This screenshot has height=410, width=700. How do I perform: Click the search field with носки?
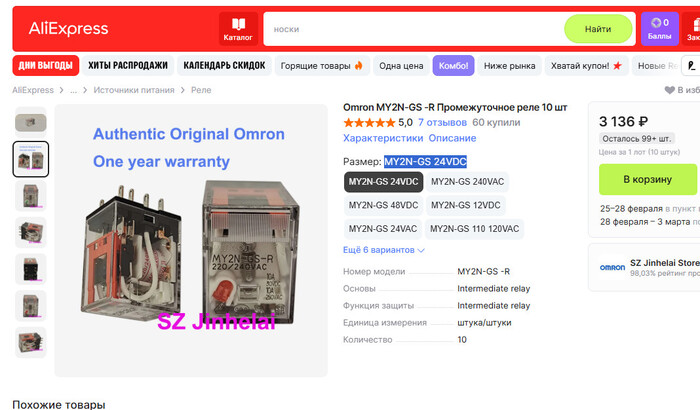[x=413, y=29]
